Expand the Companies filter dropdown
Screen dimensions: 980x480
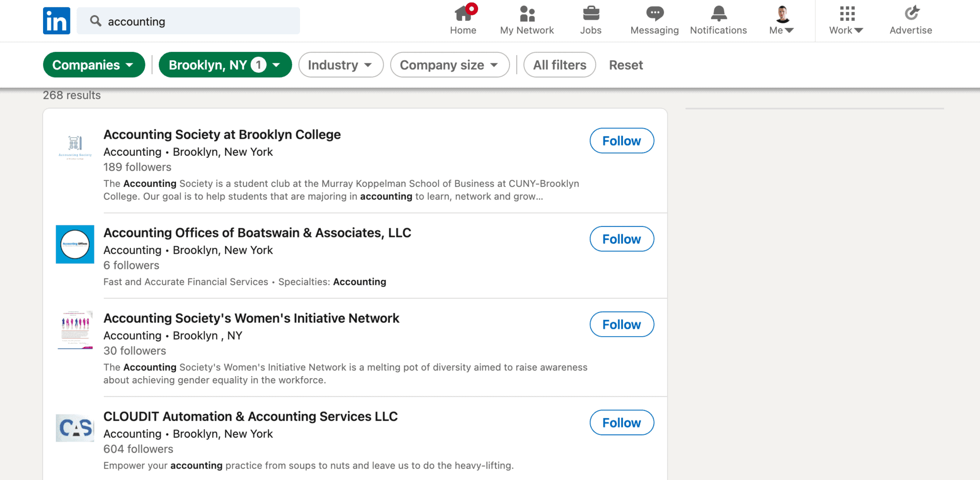point(93,65)
